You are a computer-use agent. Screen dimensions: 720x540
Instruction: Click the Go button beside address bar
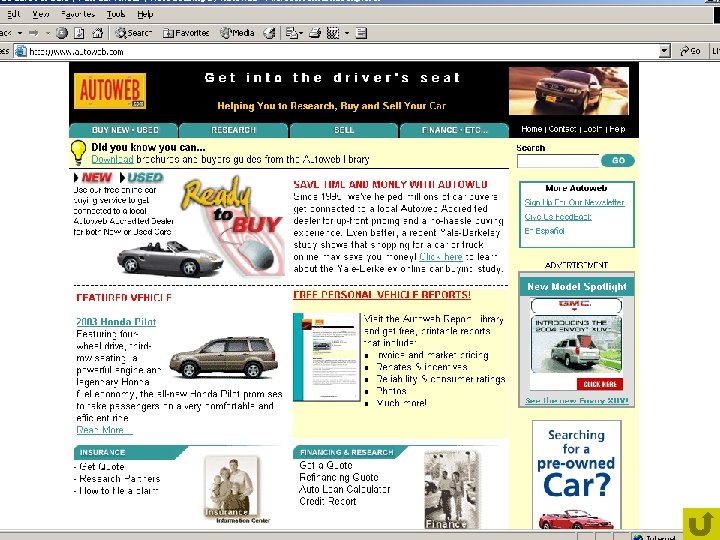pos(690,51)
